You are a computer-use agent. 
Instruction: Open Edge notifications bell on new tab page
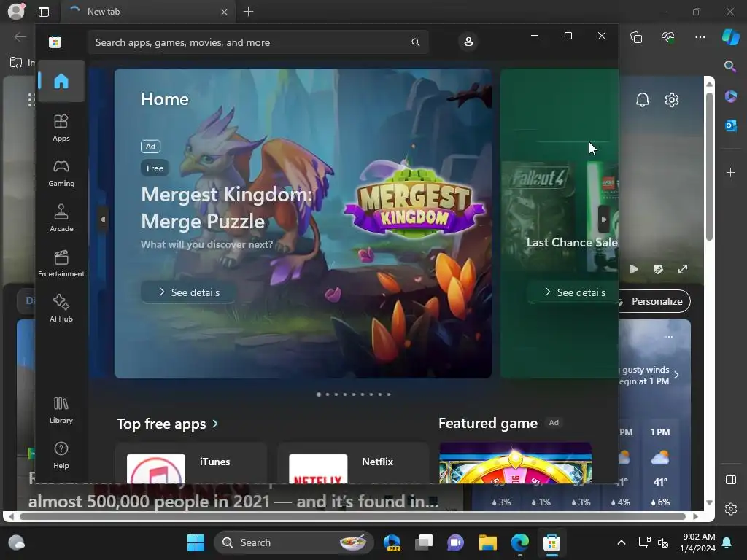click(643, 99)
